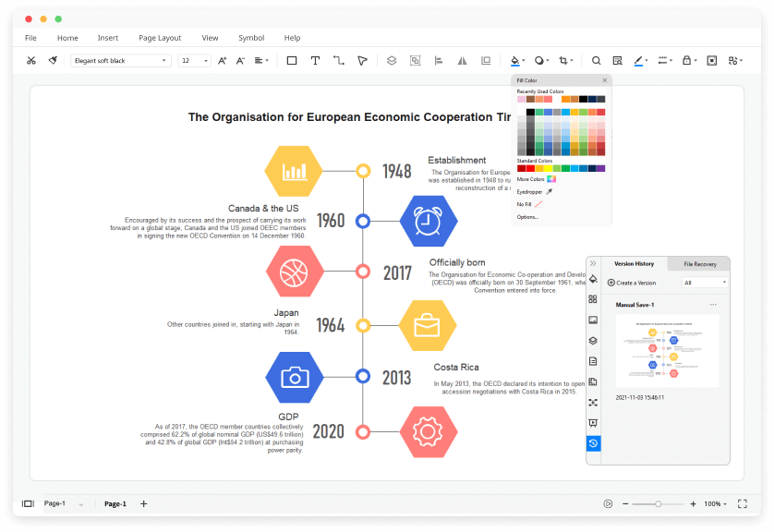Click More Colors in Fill Color panel
Viewport: 774px width, 532px height.
536,179
